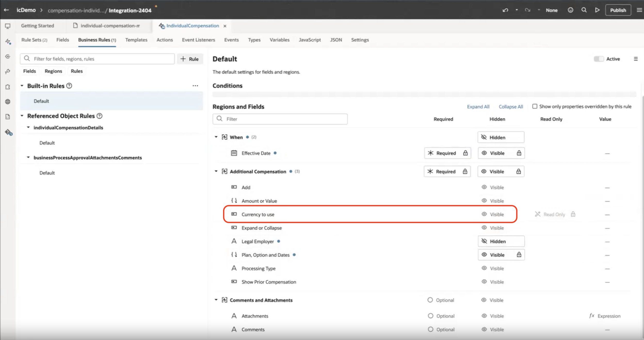Viewport: 644px width, 340px height.
Task: Open the search magnifier in top bar
Action: coord(584,10)
